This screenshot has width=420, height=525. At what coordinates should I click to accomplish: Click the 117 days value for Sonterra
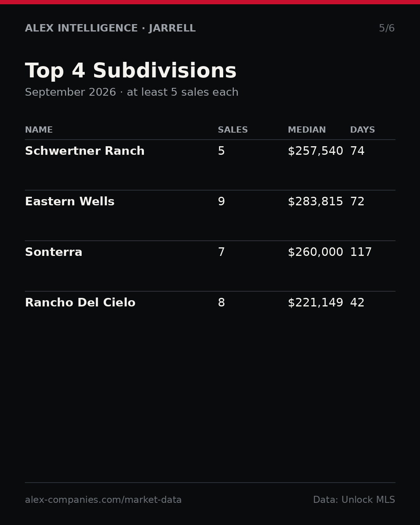tap(361, 252)
